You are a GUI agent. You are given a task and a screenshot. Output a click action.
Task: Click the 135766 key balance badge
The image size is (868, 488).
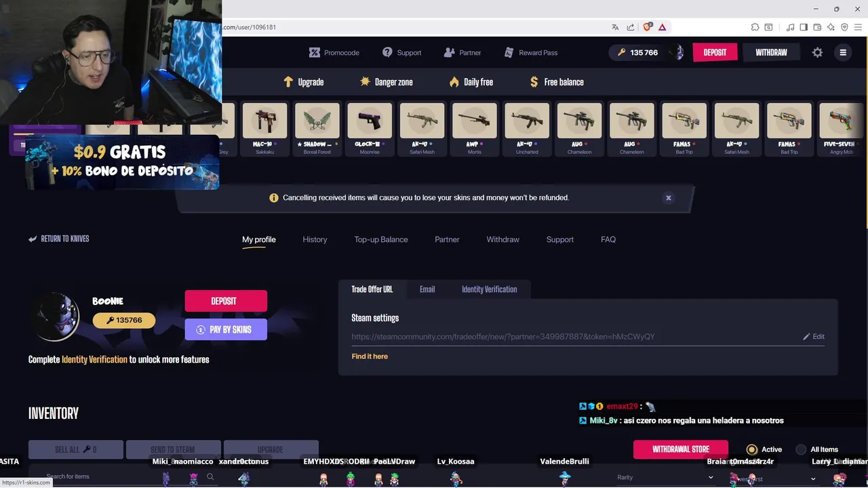[124, 321]
